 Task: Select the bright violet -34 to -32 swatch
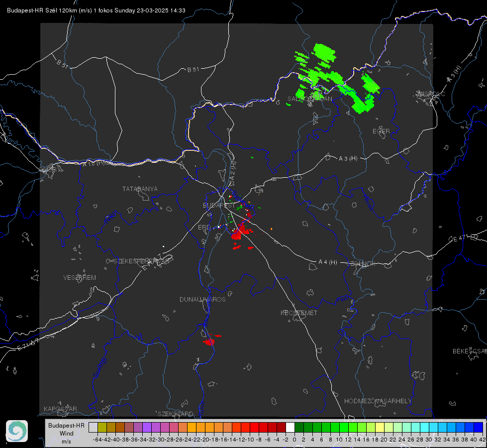pos(147,427)
